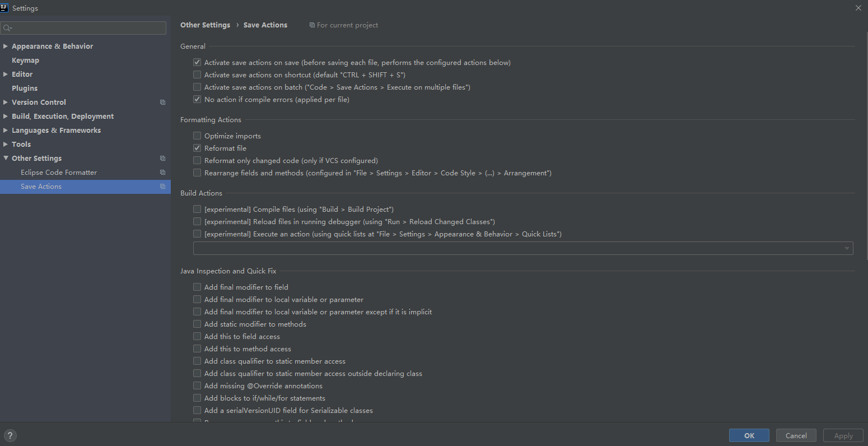Image resolution: width=868 pixels, height=446 pixels.
Task: Select Keymap in the settings tree
Action: click(25, 61)
